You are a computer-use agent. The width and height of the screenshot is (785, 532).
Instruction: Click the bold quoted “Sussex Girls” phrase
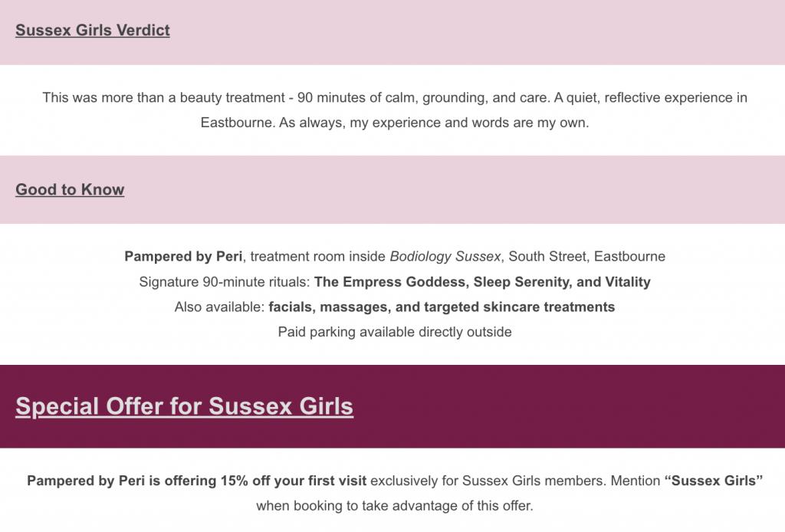coord(714,481)
